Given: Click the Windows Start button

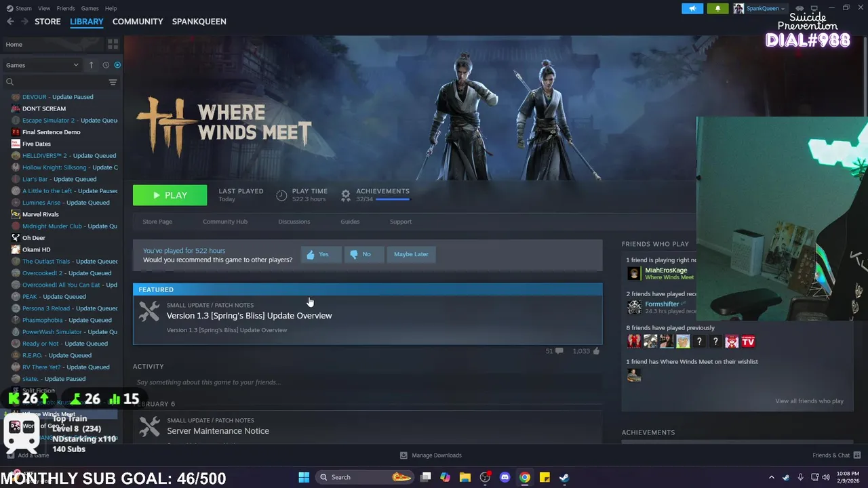Looking at the screenshot, I should coord(304,477).
